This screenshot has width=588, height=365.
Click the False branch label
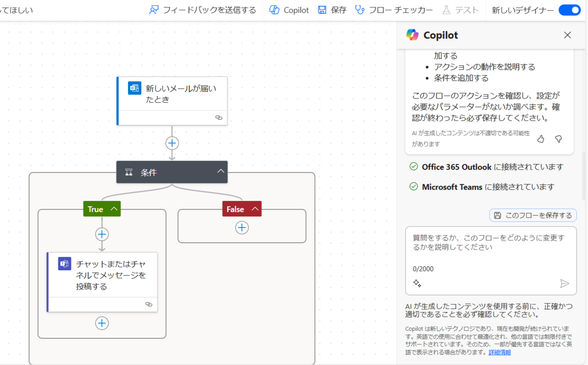[x=235, y=209]
